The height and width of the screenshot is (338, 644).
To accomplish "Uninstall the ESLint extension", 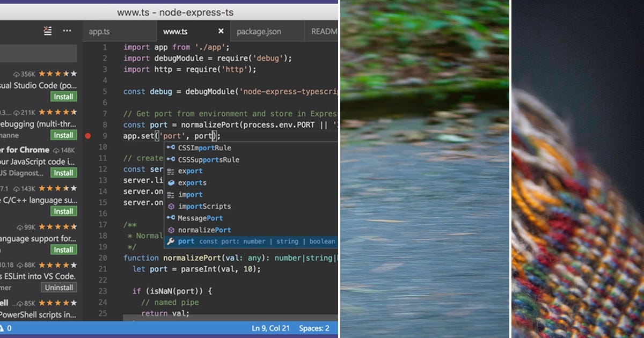I will point(59,288).
